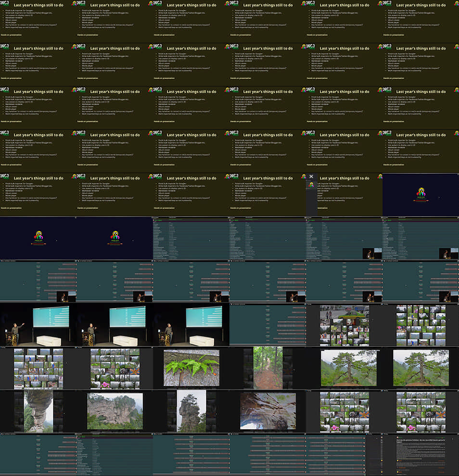Open the balanced rock pillar photo frame
The width and height of the screenshot is (459, 476).
(38, 411)
